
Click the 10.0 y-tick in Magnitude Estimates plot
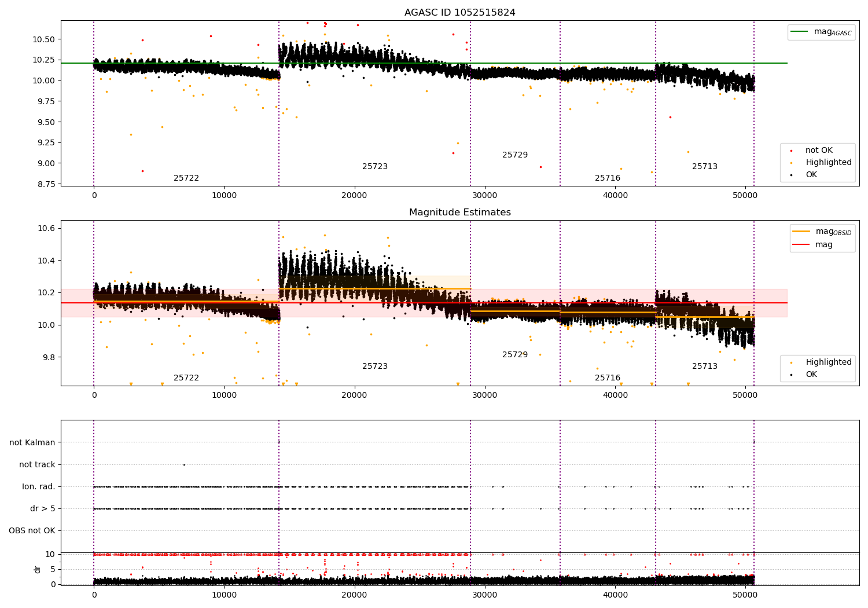tap(46, 325)
